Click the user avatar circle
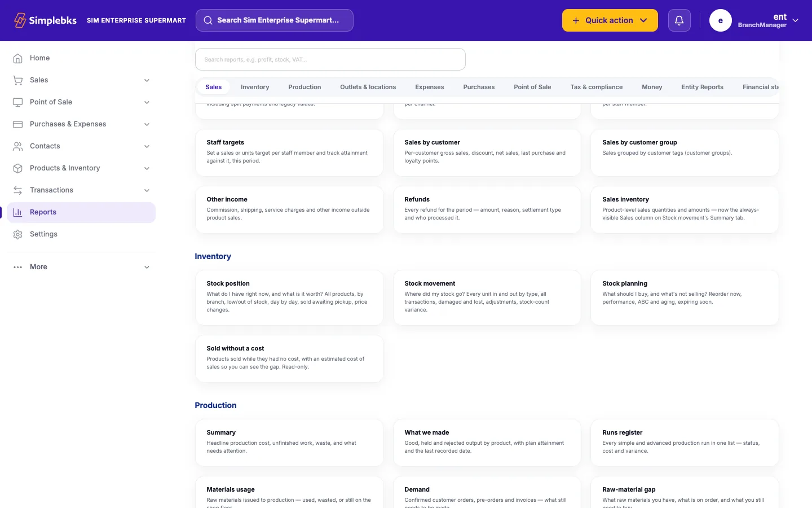The width and height of the screenshot is (812, 508). click(720, 20)
